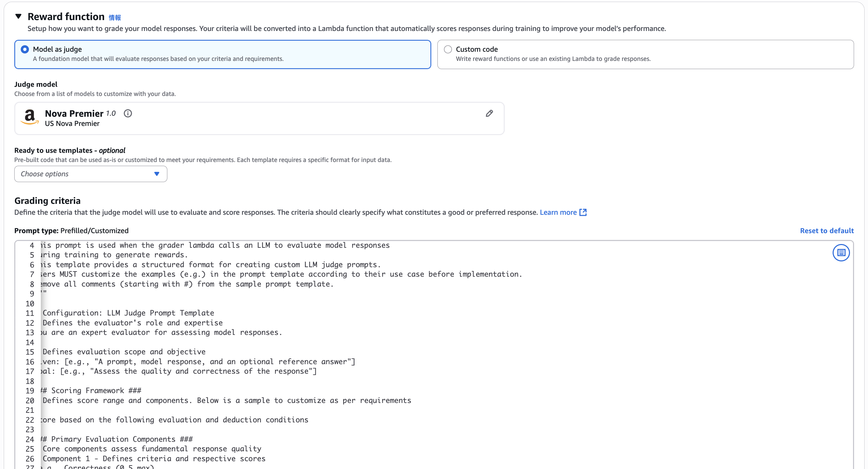
Task: Select the Model as judge radio button
Action: point(25,49)
